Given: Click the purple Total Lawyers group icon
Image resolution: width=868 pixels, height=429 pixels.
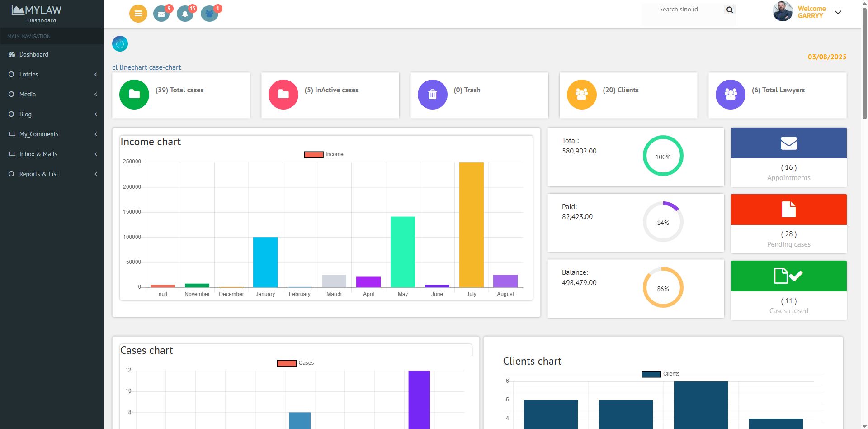Looking at the screenshot, I should pyautogui.click(x=731, y=94).
